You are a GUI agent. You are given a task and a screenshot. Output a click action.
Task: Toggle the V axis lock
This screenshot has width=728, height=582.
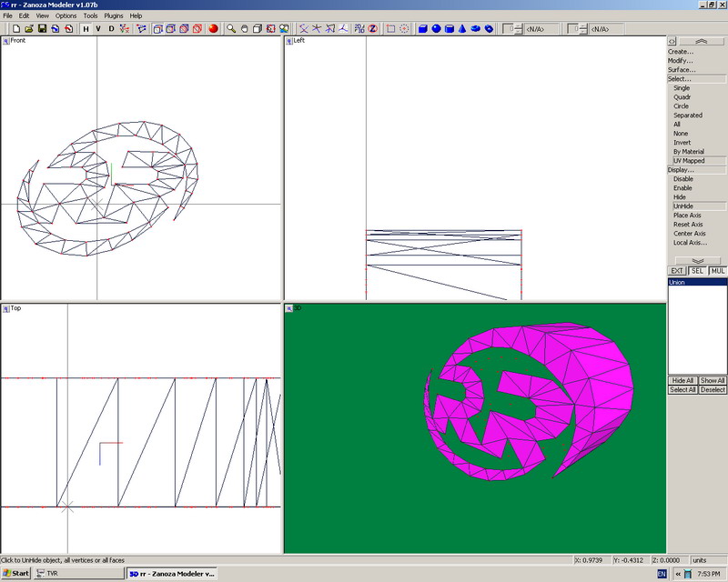coord(98,29)
